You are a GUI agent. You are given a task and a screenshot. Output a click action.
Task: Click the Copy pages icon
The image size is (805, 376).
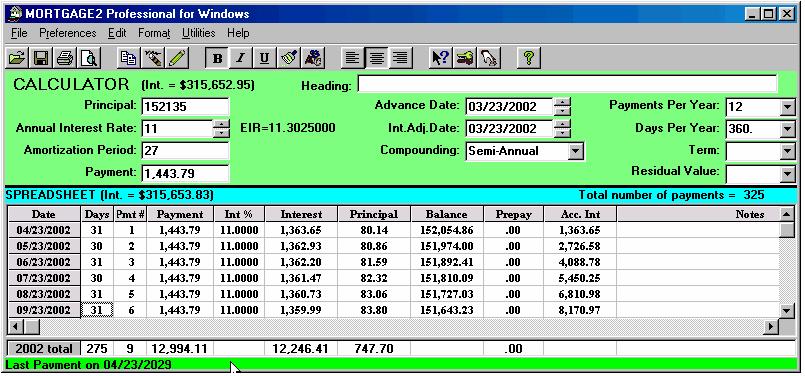[128, 58]
